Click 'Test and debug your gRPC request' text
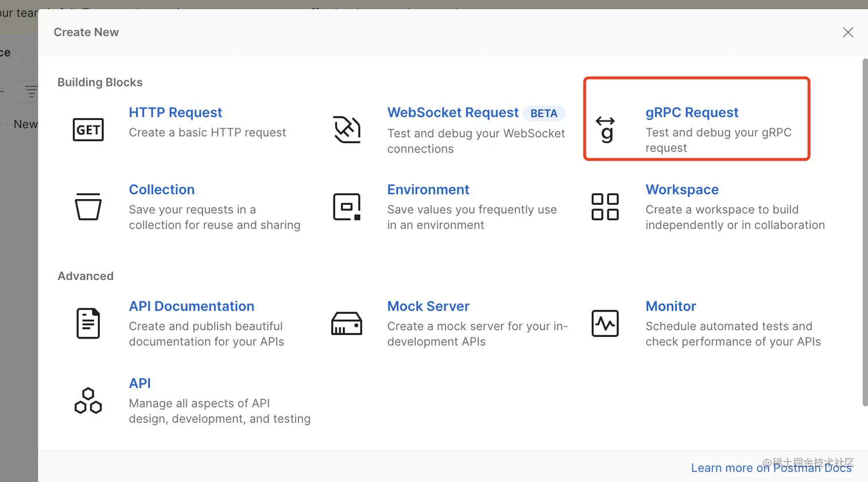The width and height of the screenshot is (868, 482). [x=718, y=140]
